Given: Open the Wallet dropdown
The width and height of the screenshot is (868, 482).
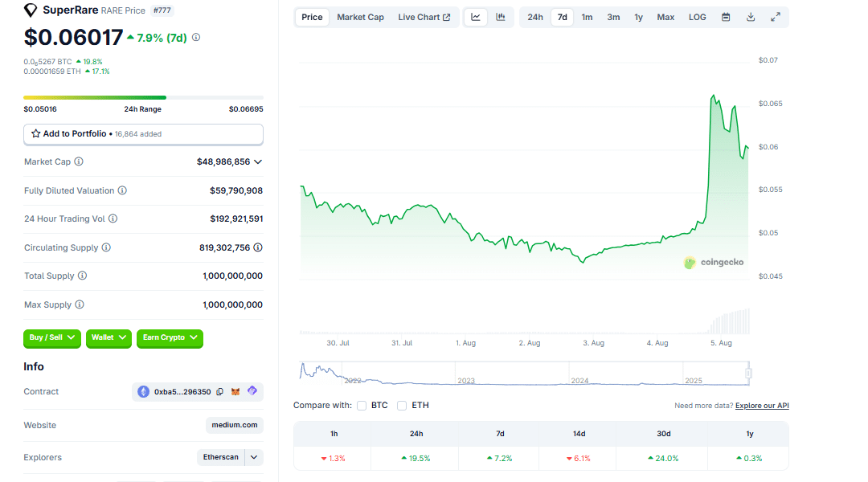Looking at the screenshot, I should pyautogui.click(x=109, y=337).
